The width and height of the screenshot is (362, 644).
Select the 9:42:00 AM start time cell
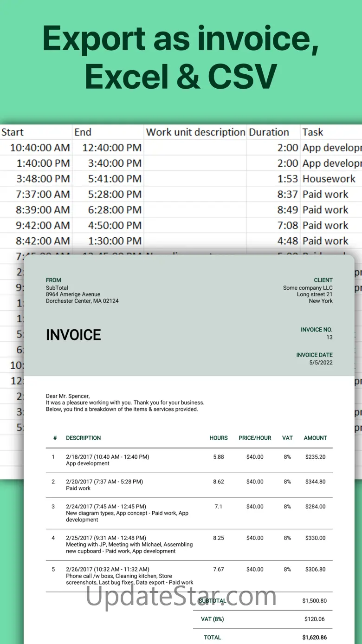(43, 225)
